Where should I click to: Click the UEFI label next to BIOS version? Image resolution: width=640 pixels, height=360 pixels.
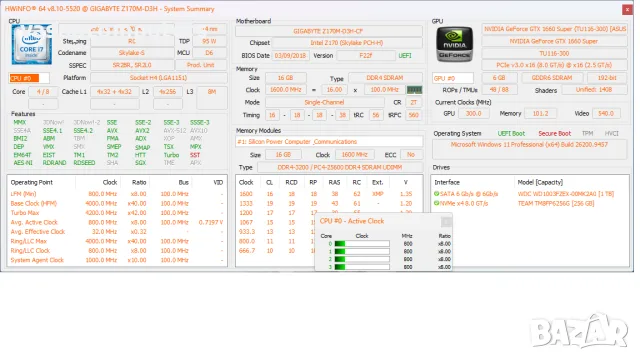point(405,56)
